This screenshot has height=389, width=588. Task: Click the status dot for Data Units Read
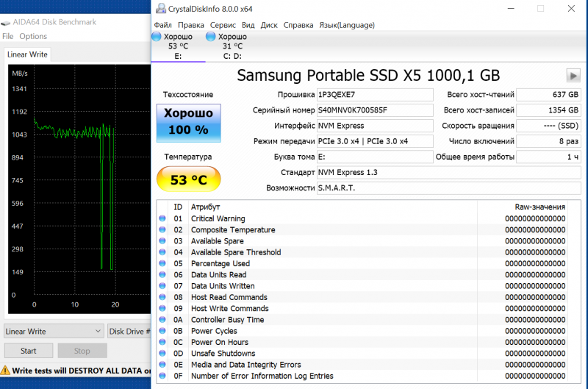(162, 274)
